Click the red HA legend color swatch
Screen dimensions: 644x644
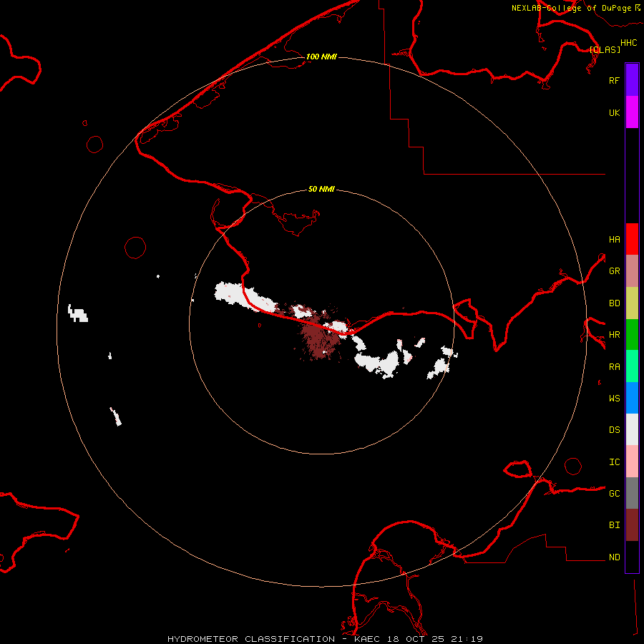click(x=632, y=239)
